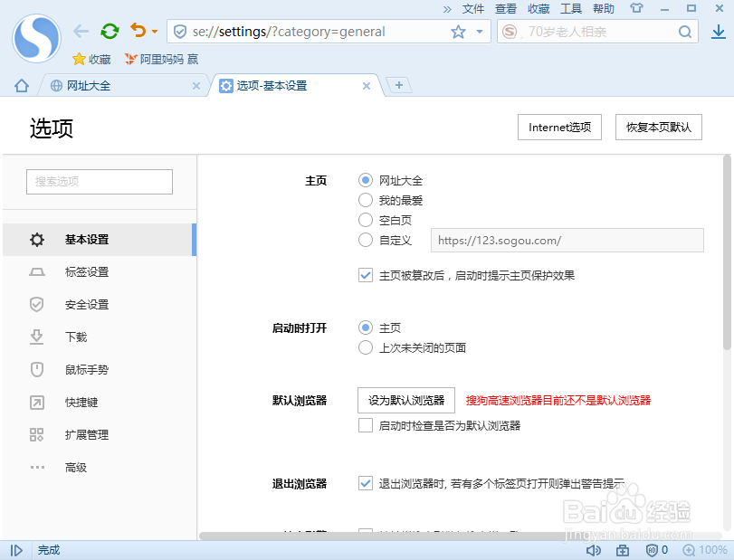Open the 收藏 favorites star bookmark
Image resolution: width=734 pixels, height=560 pixels.
[x=91, y=60]
